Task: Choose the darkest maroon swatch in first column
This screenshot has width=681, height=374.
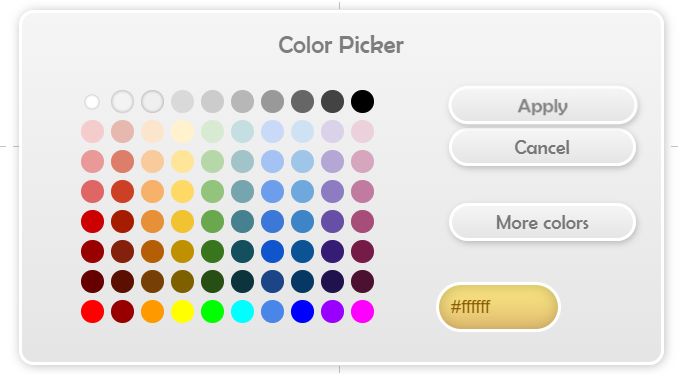Action: [93, 281]
